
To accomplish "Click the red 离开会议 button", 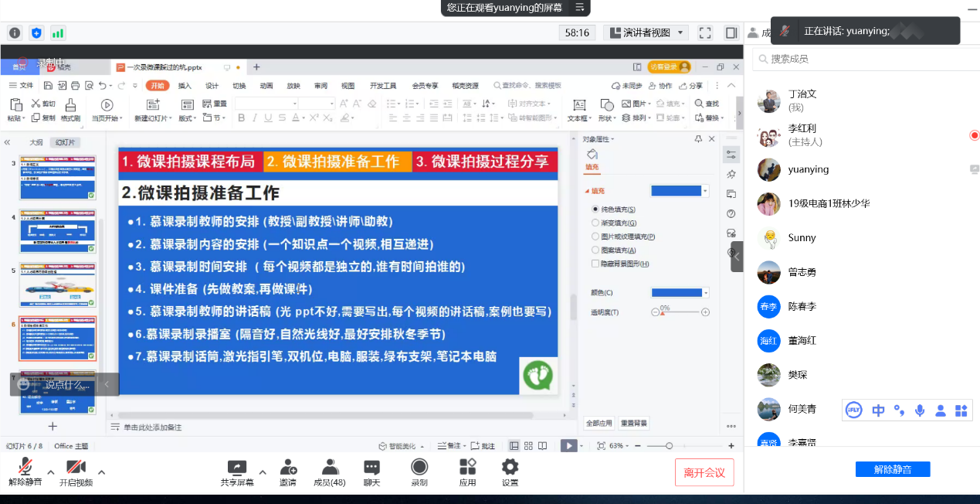I will [704, 472].
